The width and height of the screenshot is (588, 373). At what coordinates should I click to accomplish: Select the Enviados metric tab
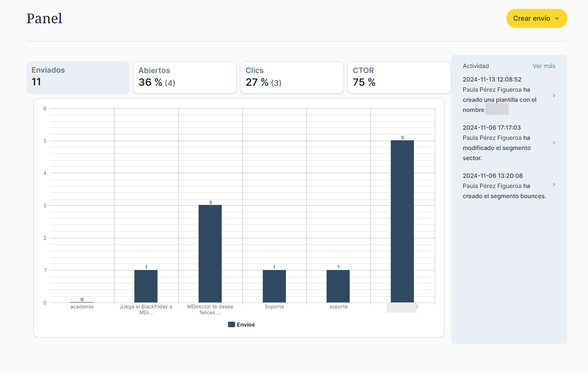pyautogui.click(x=78, y=77)
